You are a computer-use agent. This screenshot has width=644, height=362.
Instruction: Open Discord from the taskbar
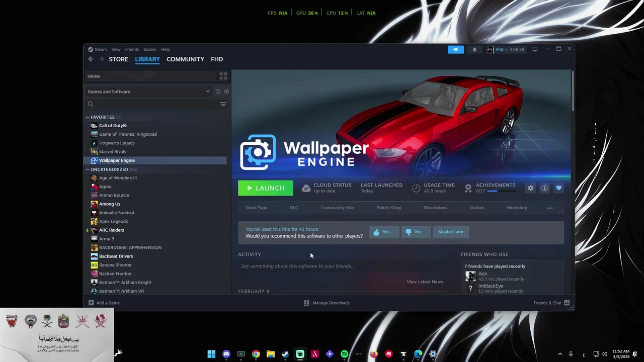tap(226, 354)
